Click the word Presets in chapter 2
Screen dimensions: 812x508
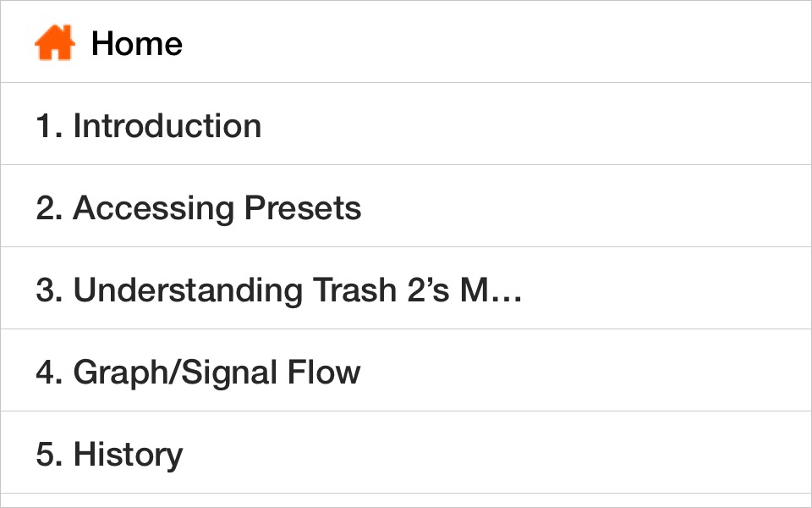303,208
